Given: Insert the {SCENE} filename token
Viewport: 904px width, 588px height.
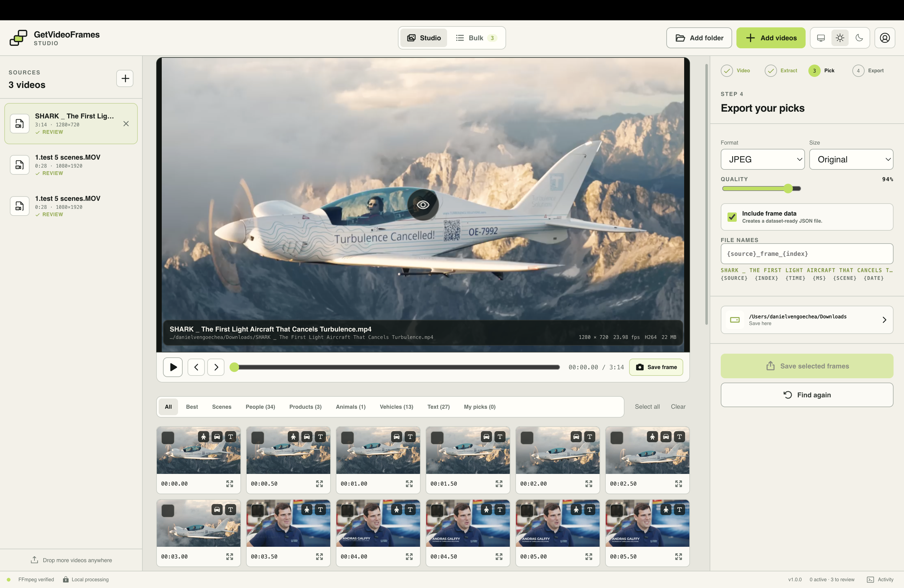Looking at the screenshot, I should coord(845,278).
